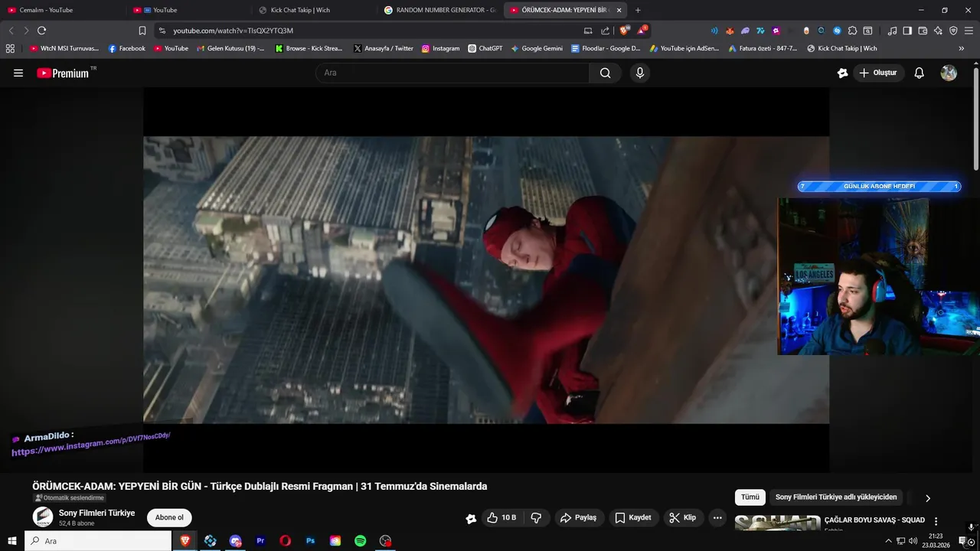Open more actions three-dot menu under video
This screenshot has height=551, width=980.
coord(717,518)
